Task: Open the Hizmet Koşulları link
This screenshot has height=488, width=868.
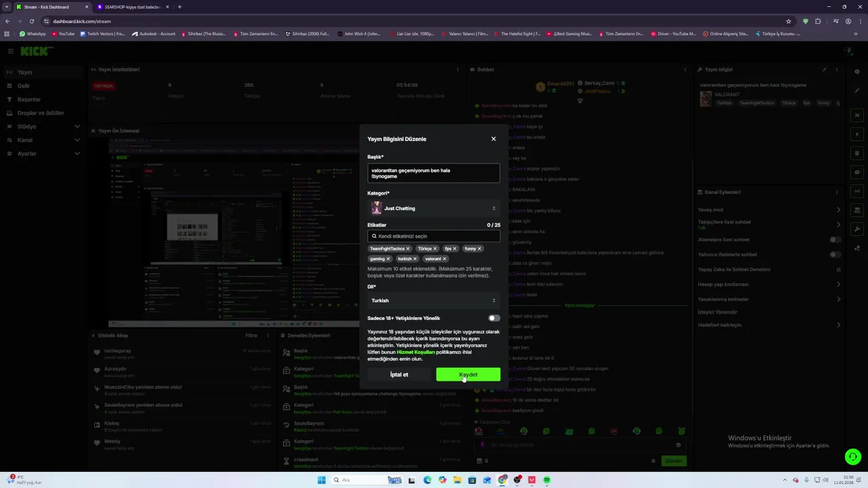Action: click(x=416, y=352)
